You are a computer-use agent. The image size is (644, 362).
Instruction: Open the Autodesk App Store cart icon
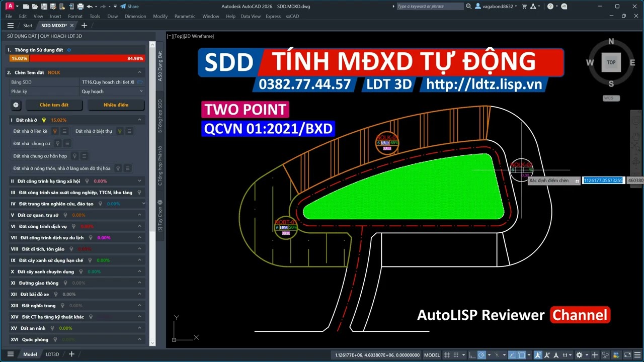pyautogui.click(x=524, y=7)
